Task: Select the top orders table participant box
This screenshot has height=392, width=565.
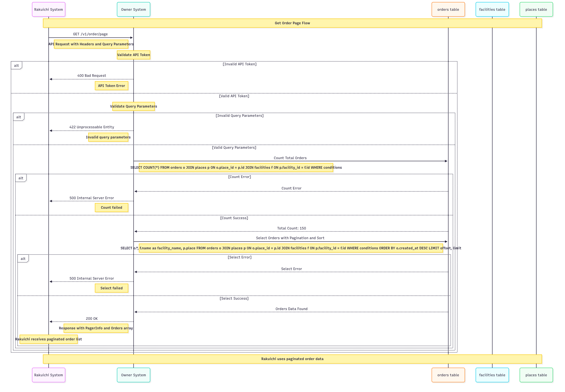Action: tap(448, 10)
